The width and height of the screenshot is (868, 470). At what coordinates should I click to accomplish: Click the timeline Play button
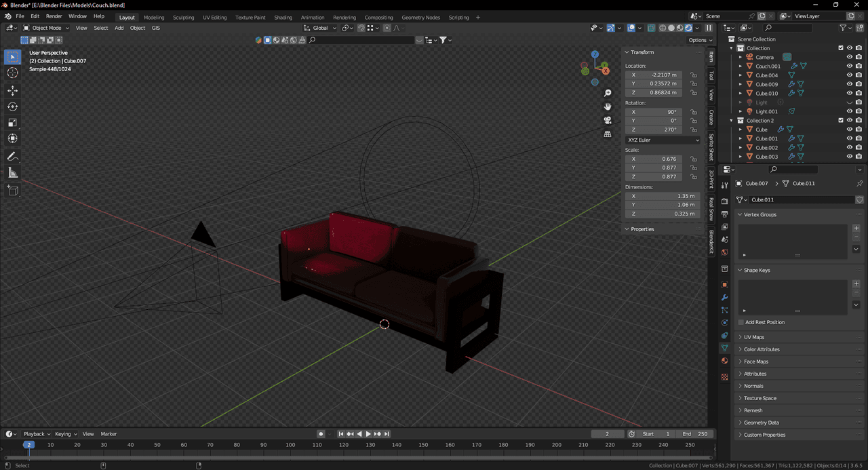click(x=368, y=434)
